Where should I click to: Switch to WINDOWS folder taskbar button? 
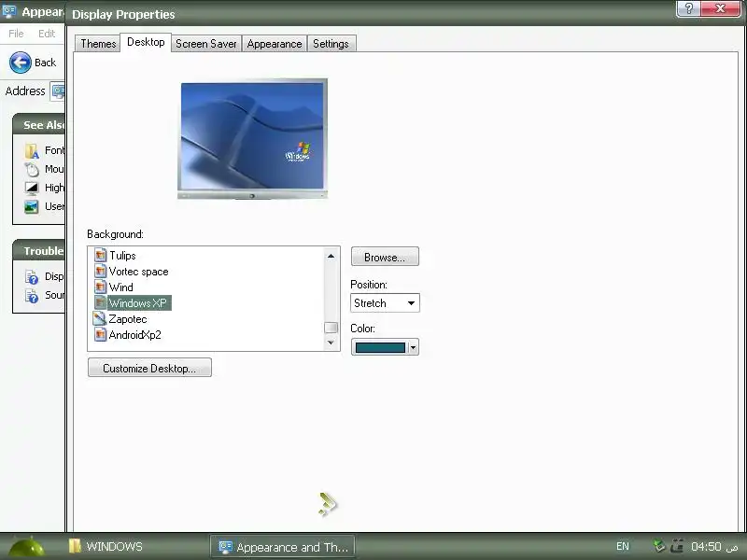[106, 546]
